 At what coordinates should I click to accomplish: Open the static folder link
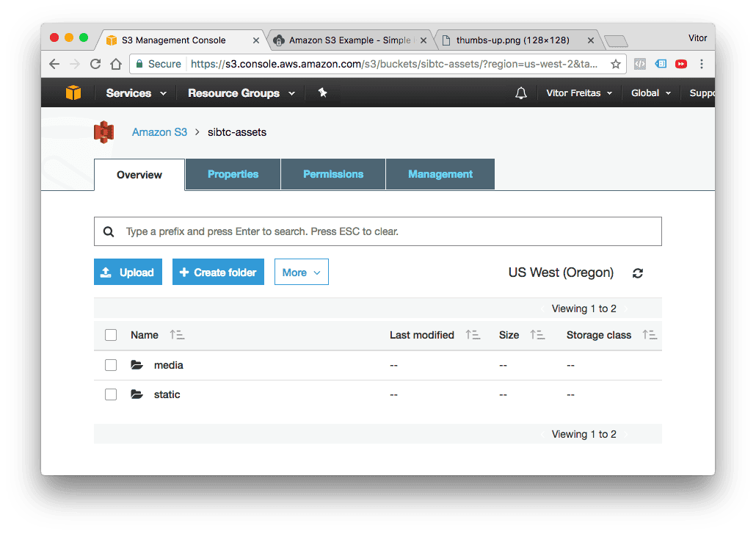pos(167,394)
